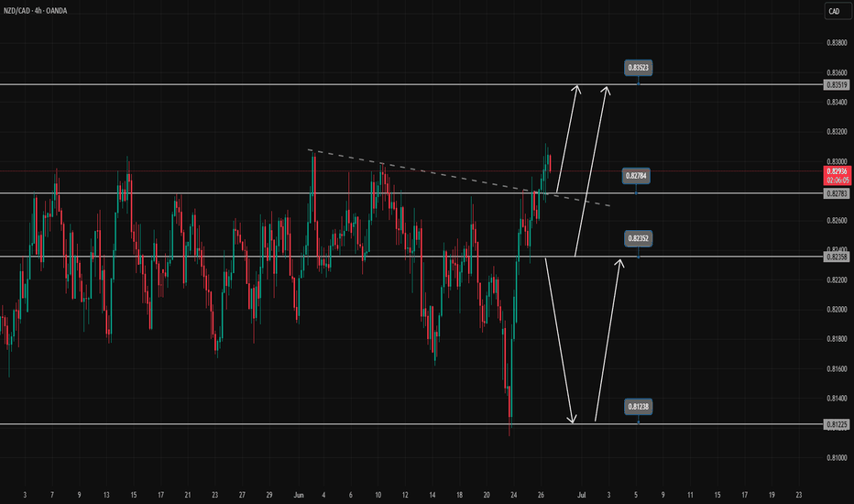Click the 0.81000 price axis value
Image resolution: width=854 pixels, height=504 pixels.
837,457
